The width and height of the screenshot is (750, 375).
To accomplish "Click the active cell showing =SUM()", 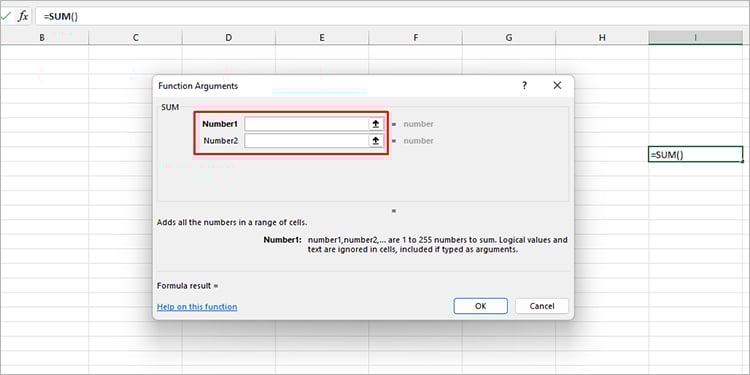I will (695, 154).
